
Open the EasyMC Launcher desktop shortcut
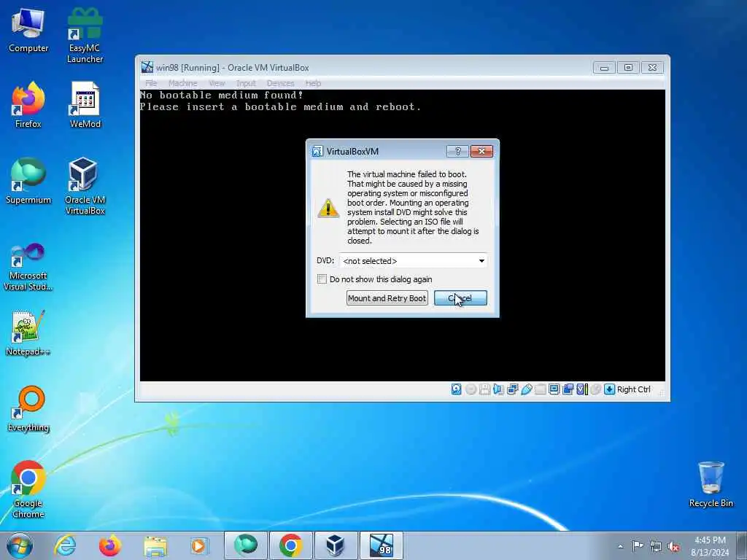(x=85, y=36)
